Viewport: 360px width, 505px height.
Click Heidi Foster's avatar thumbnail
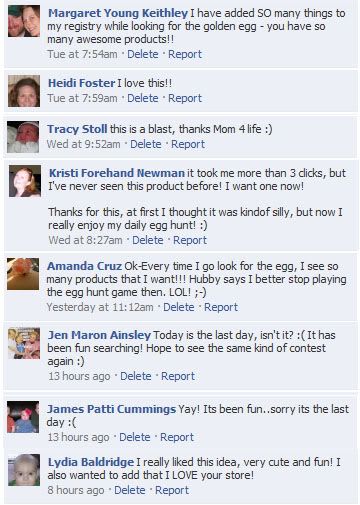(x=24, y=91)
